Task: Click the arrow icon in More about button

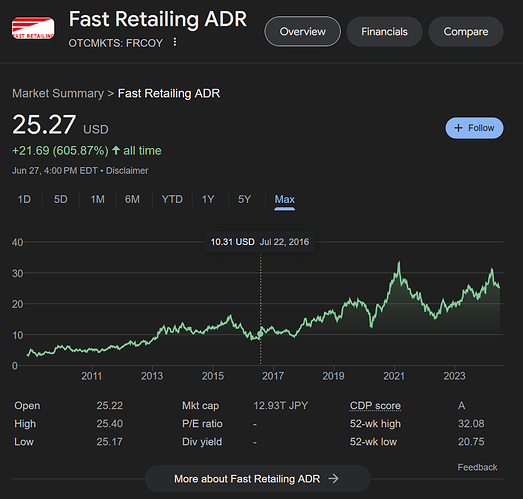Action: click(333, 479)
